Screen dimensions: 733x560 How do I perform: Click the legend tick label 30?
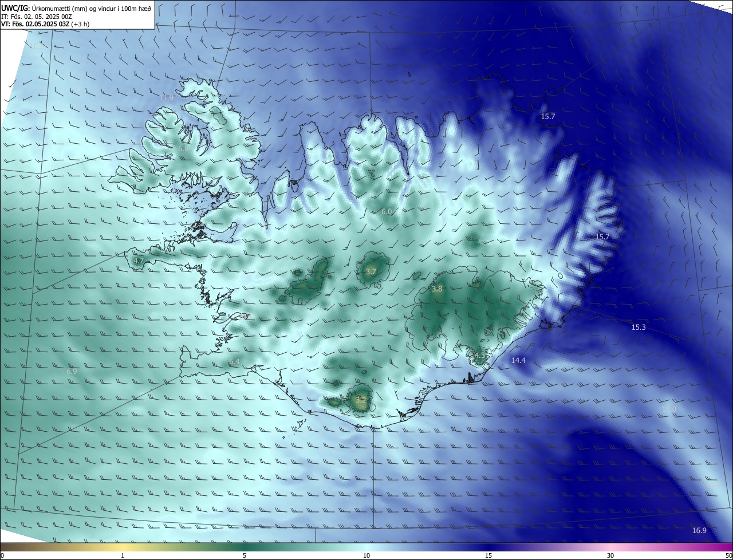click(x=610, y=555)
